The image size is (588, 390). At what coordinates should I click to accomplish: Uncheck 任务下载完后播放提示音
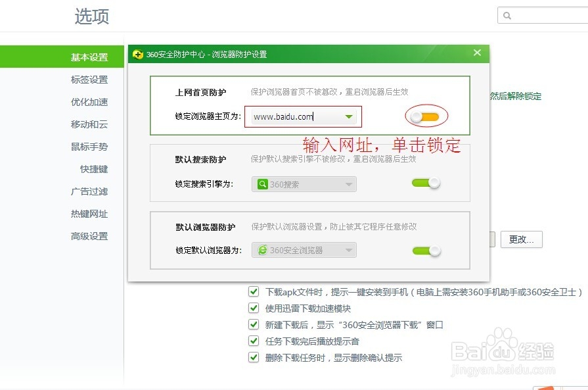254,341
